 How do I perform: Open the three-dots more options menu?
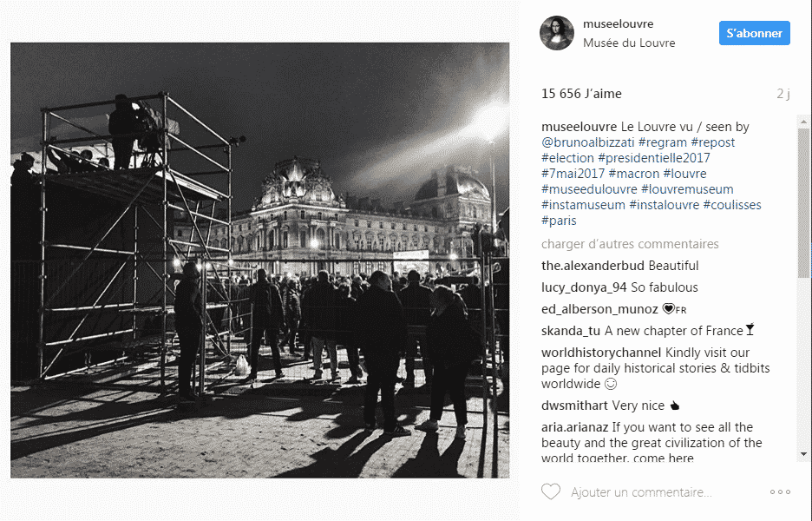(x=780, y=492)
